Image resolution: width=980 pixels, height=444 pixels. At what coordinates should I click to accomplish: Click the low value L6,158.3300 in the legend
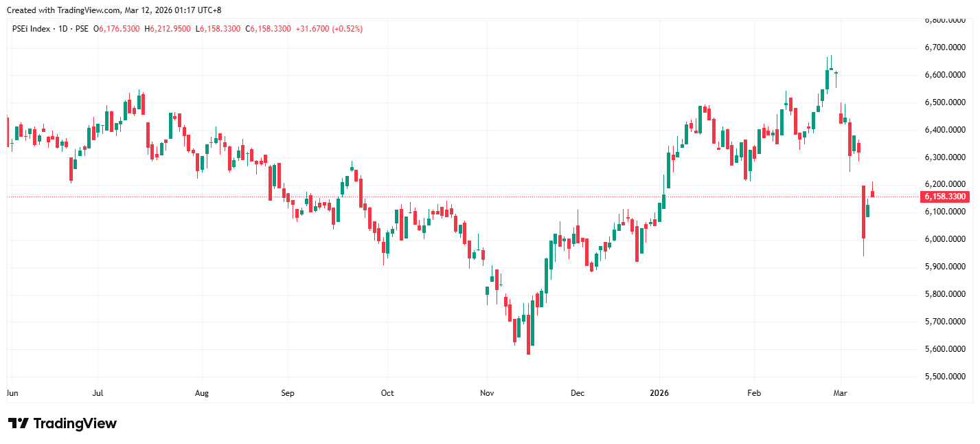[x=219, y=29]
